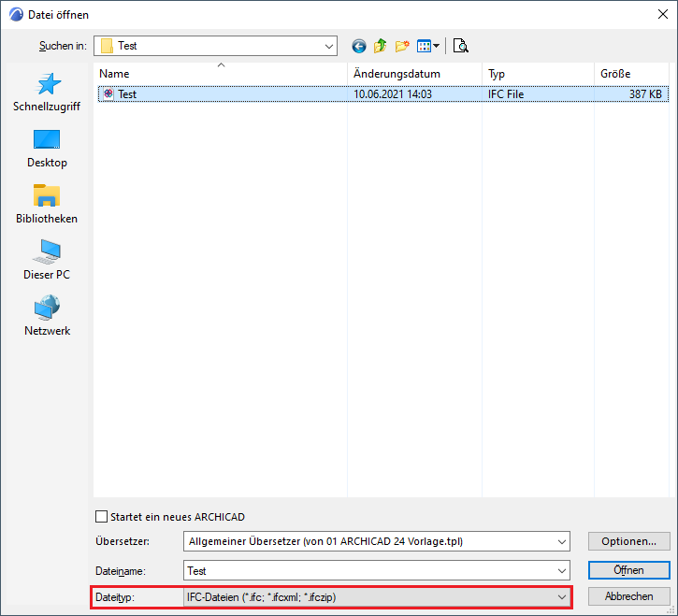Click the Öffnen button
The width and height of the screenshot is (678, 616).
(x=628, y=570)
